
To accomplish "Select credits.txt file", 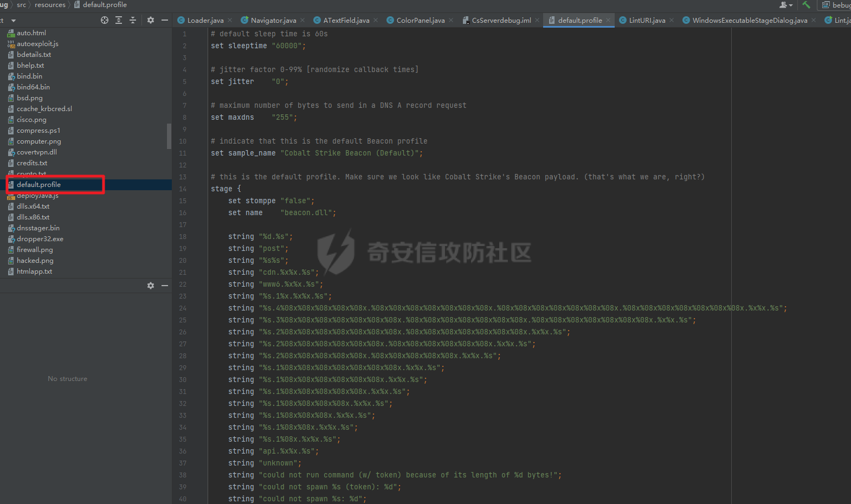I will tap(32, 163).
